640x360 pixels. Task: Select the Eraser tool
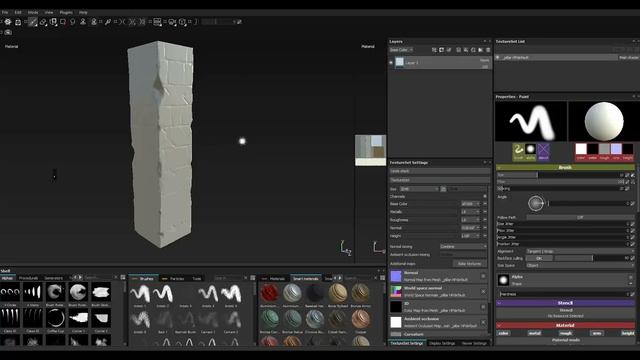tap(43, 22)
